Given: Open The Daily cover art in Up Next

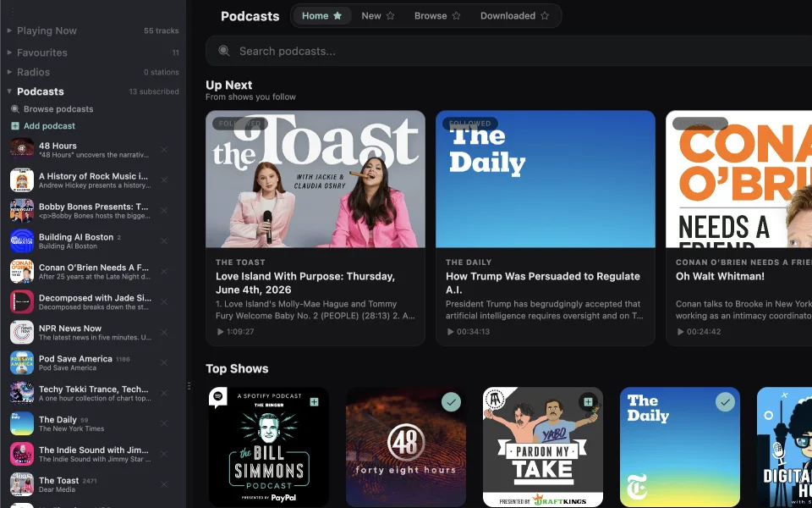Looking at the screenshot, I should 546,179.
